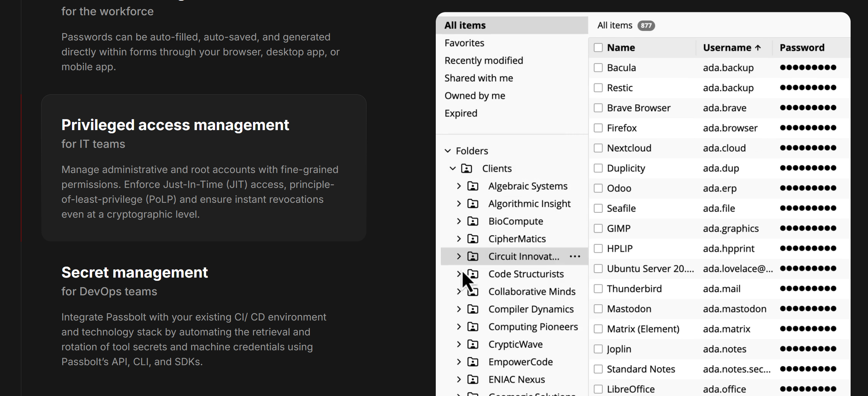The image size is (868, 396).
Task: Click the BioCompute folder icon
Action: [473, 221]
